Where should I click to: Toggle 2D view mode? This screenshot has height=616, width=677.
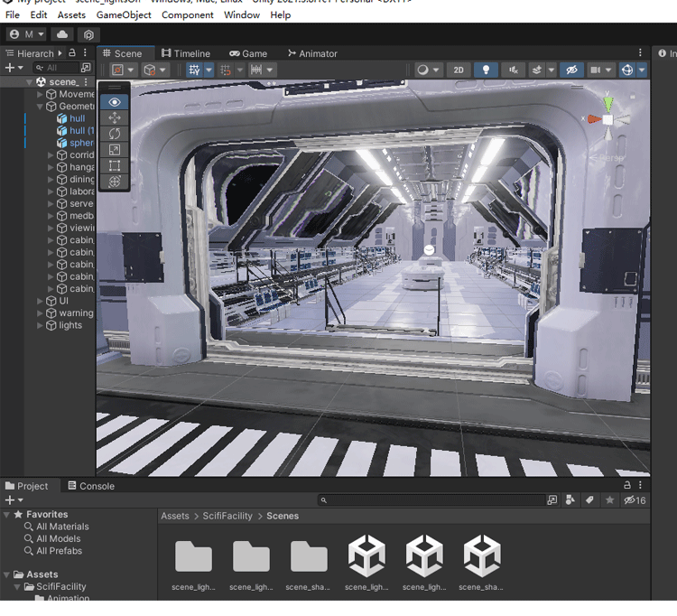point(459,70)
